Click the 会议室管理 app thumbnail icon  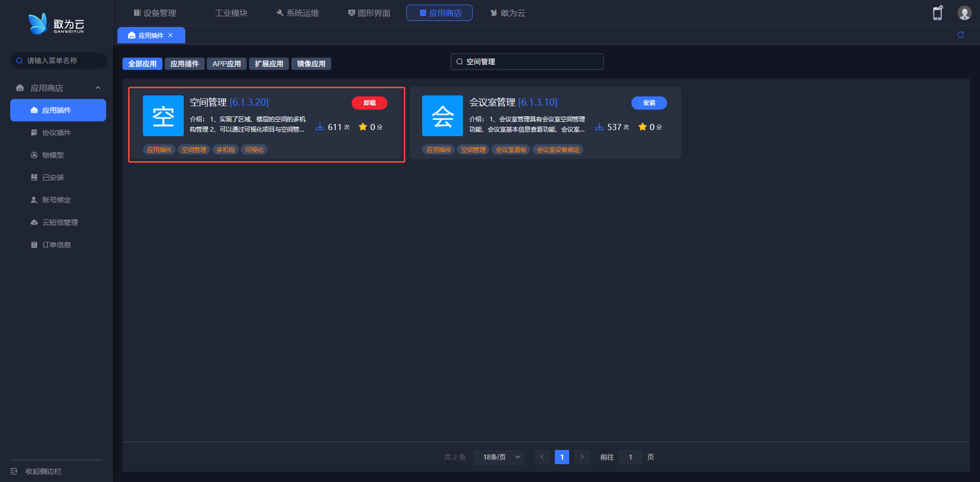(x=443, y=116)
